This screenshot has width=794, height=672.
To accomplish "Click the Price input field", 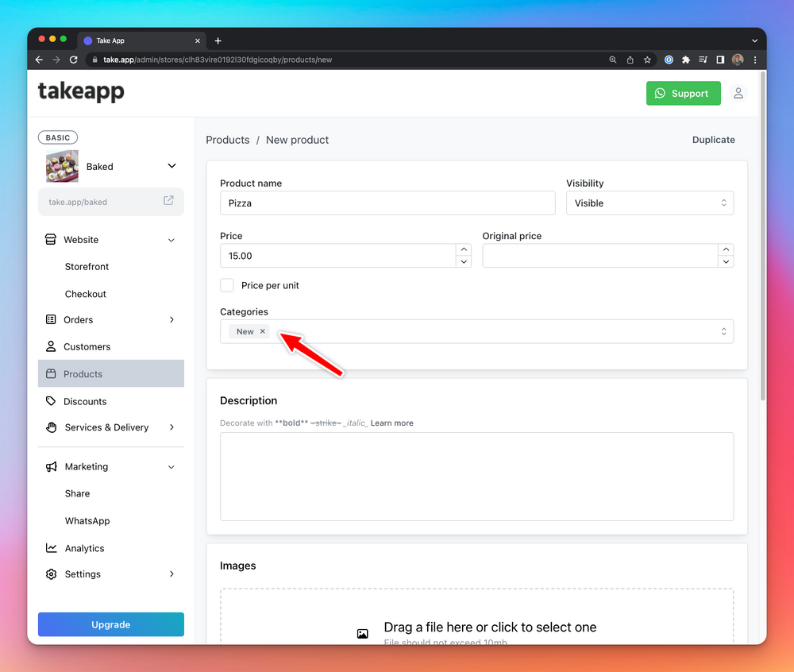I will (338, 256).
